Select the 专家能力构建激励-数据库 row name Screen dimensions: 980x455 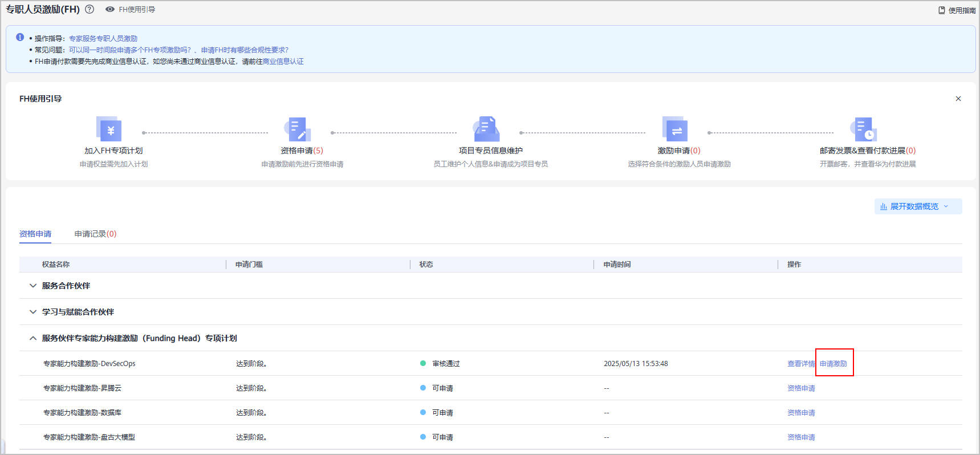coord(83,413)
